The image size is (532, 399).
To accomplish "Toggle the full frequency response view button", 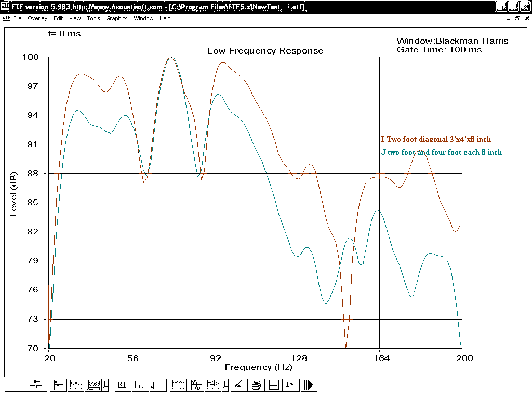I will [76, 385].
